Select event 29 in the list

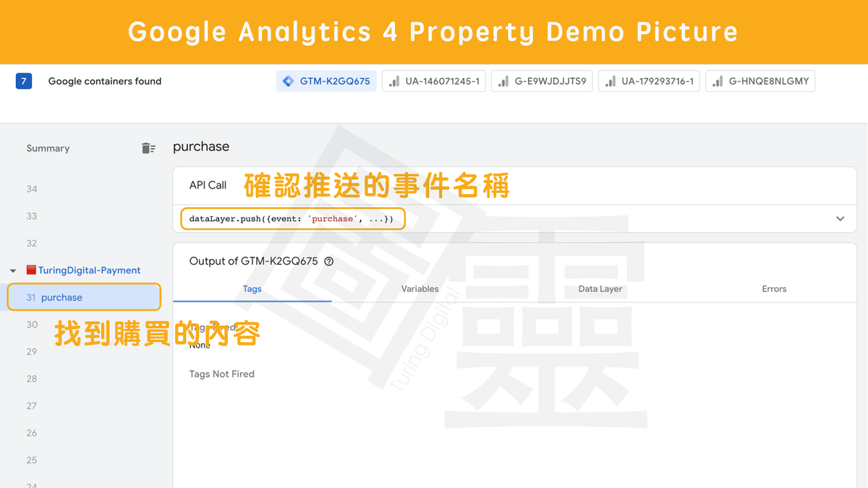(32, 351)
